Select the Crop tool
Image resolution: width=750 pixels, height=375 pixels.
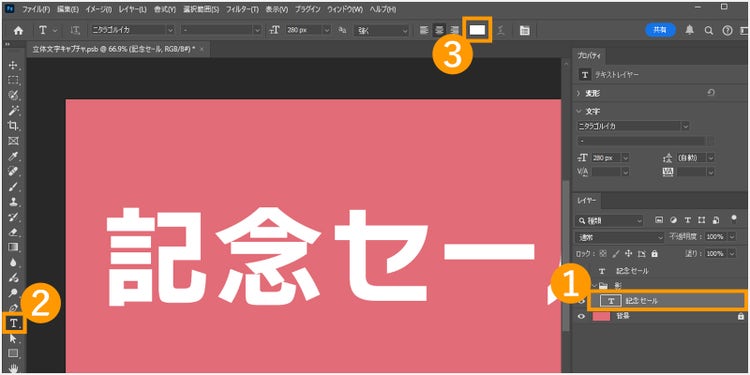[x=13, y=126]
